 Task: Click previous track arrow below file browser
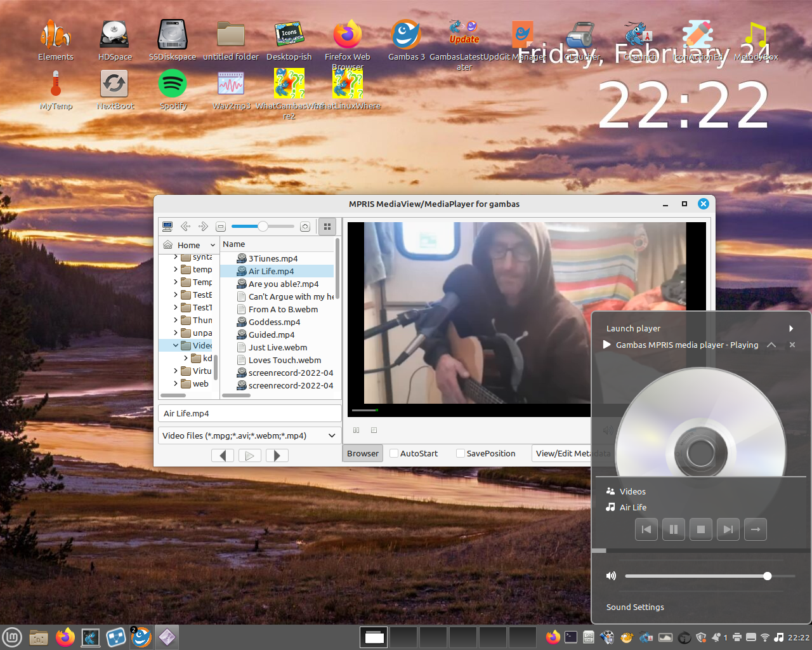[223, 455]
